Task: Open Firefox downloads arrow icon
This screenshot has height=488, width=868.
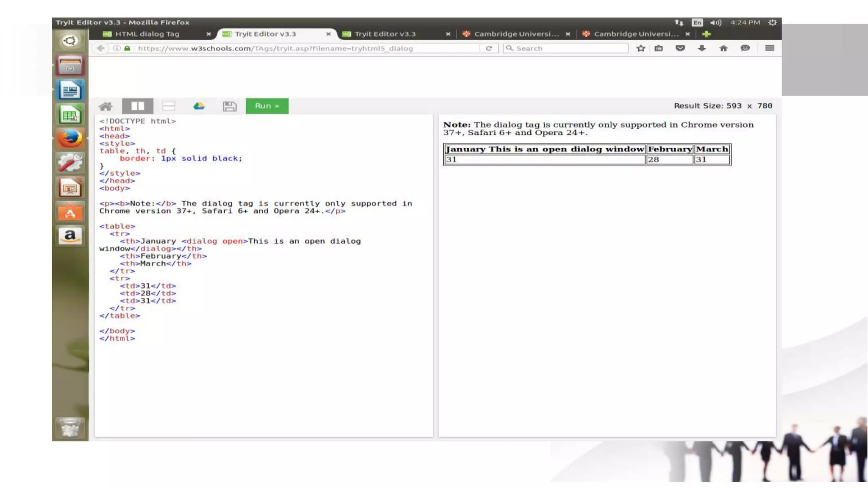Action: coord(702,48)
